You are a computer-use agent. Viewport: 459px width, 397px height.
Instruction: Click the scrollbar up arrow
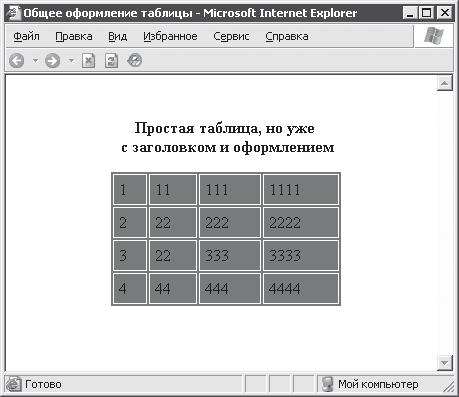pos(445,83)
